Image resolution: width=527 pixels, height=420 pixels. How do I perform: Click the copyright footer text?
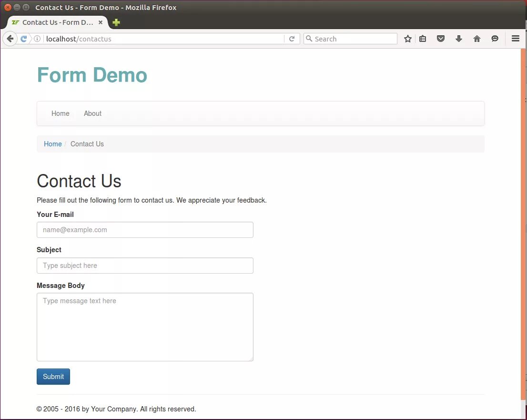[116, 409]
